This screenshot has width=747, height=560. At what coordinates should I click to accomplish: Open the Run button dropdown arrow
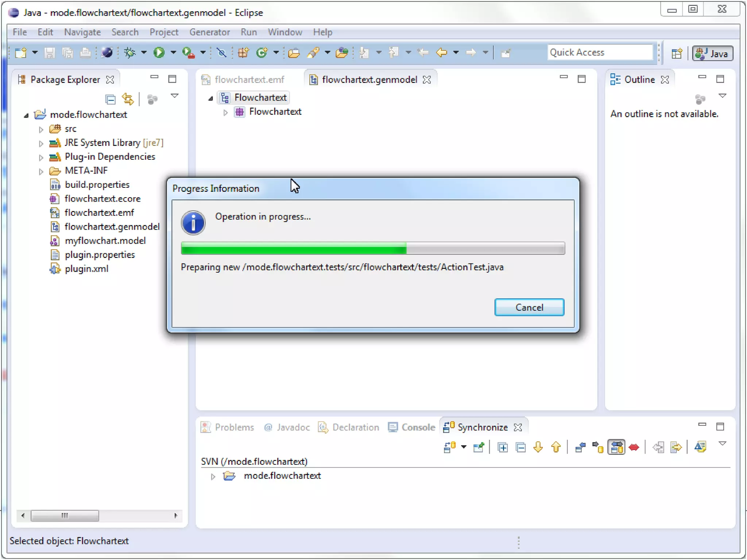point(173,53)
